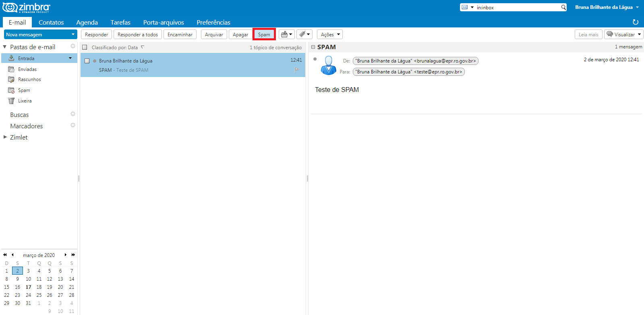Image resolution: width=644 pixels, height=315 pixels.
Task: Go to previous year in calendar
Action: point(5,255)
